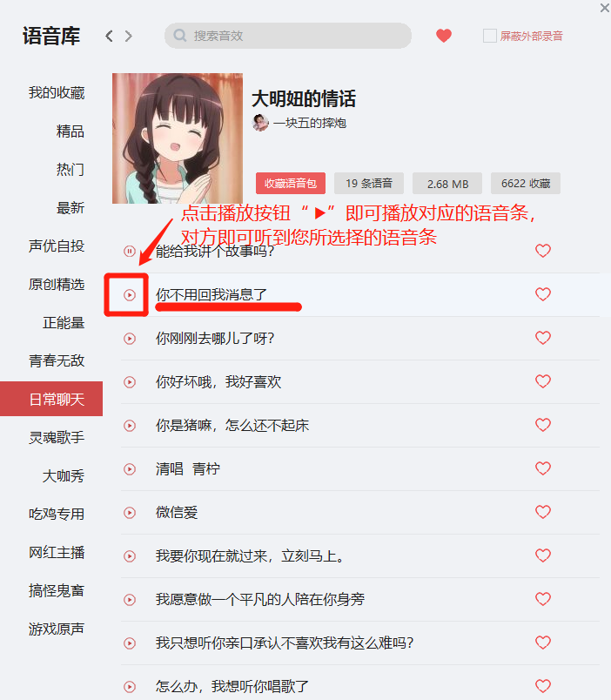The width and height of the screenshot is (611, 700).
Task: Switch to the 热门 category
Action: 70,170
